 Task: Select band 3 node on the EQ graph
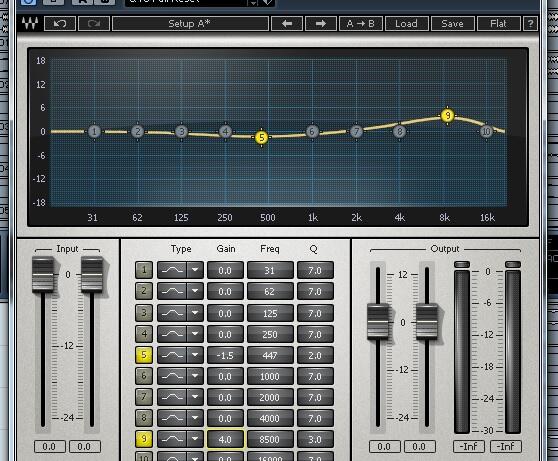pos(181,132)
